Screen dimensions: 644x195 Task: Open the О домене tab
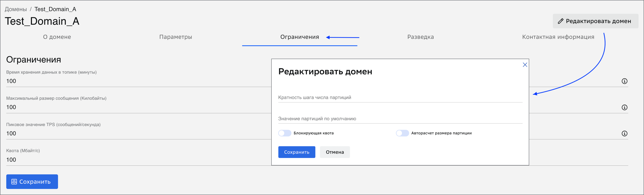(57, 37)
